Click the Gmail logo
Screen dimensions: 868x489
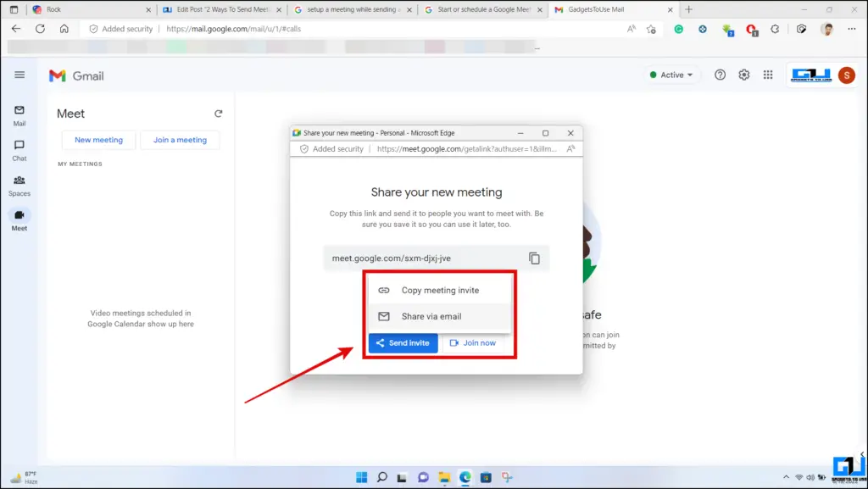(76, 75)
